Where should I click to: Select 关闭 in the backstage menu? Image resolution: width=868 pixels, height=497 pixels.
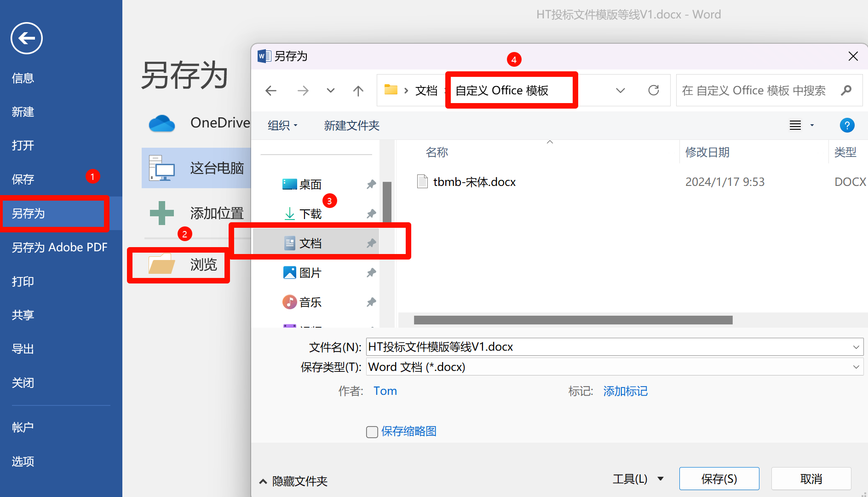pos(23,382)
